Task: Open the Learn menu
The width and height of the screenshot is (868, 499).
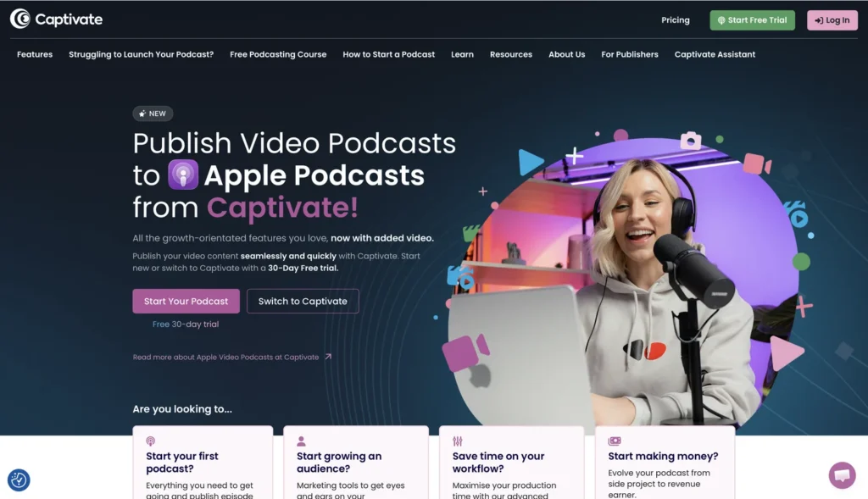Action: (462, 54)
